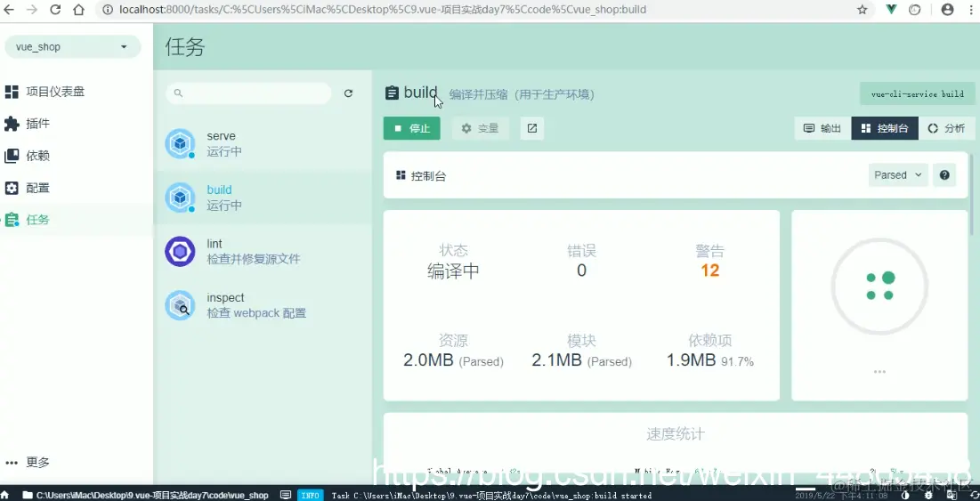Viewport: 980px width, 501px height.
Task: Open the Vue devtools extension icon
Action: tap(893, 10)
